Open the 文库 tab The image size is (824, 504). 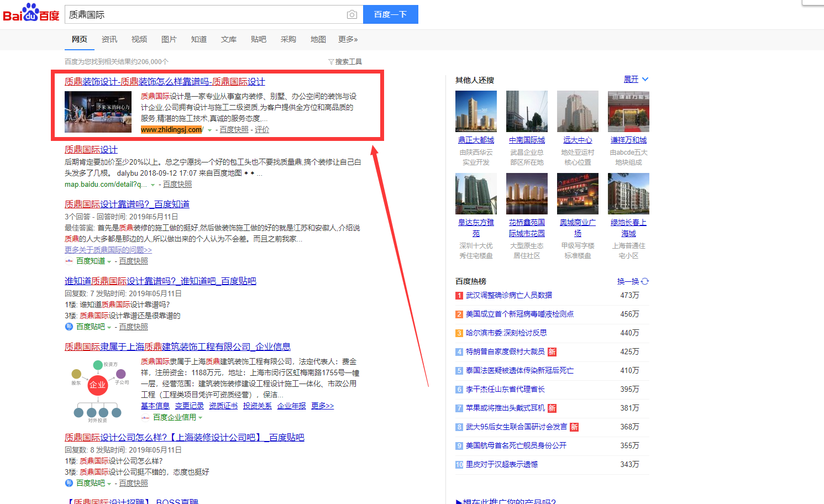pos(229,39)
